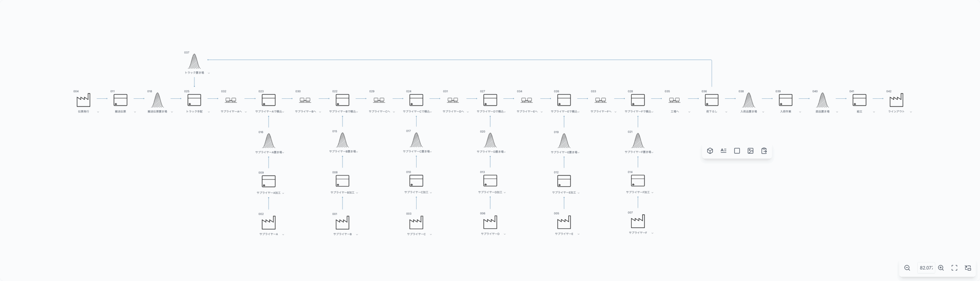980x281 pixels.
Task: Select the 伝票発行 factory node 004
Action: [83, 100]
